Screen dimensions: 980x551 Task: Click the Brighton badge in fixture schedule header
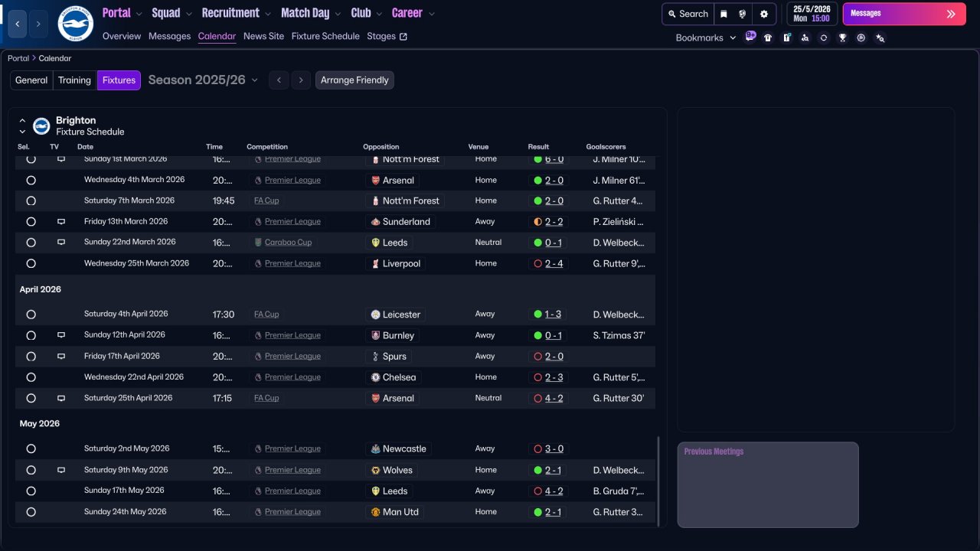pyautogui.click(x=41, y=126)
